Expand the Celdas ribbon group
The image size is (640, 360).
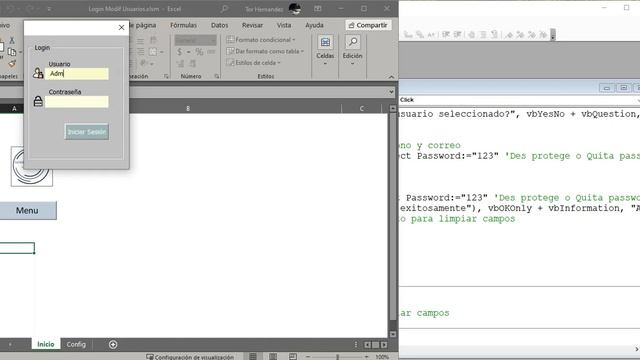tap(325, 51)
